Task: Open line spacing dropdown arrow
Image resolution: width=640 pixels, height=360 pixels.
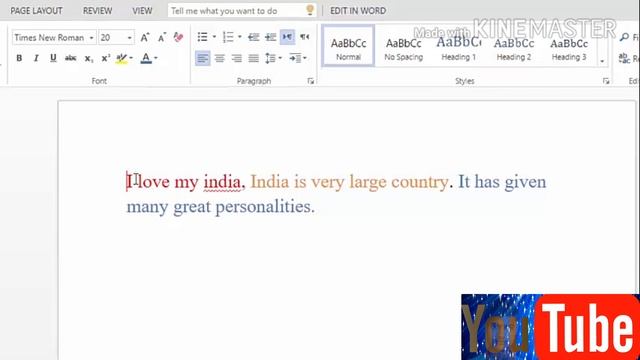Action: tap(280, 58)
